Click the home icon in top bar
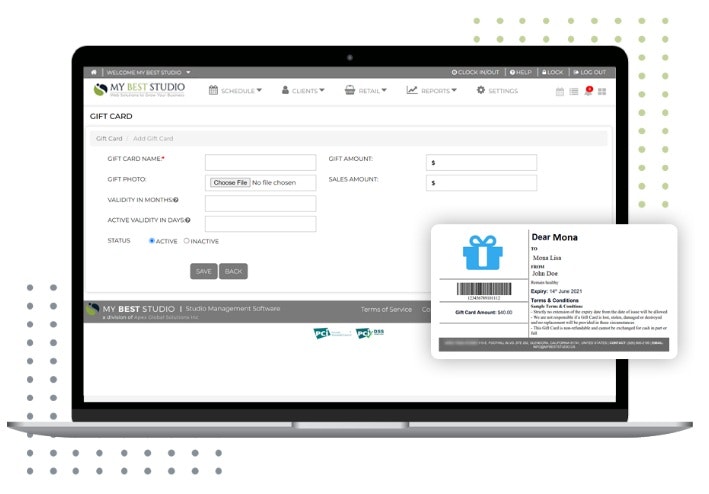 point(94,72)
